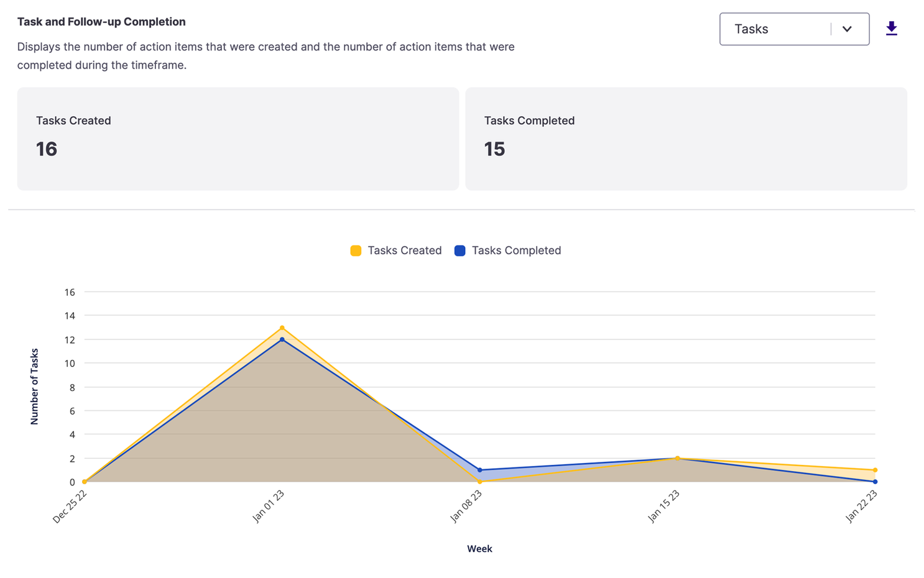Image resolution: width=924 pixels, height=578 pixels.
Task: Toggle Tasks Completed legend series
Action: click(x=508, y=250)
